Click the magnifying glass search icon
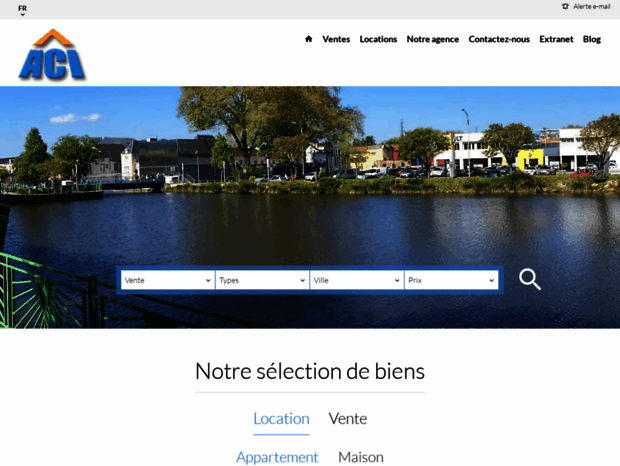 (x=530, y=280)
